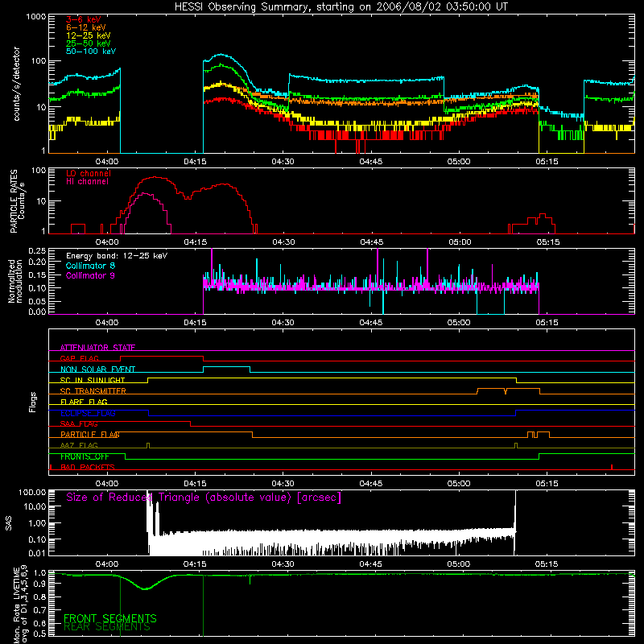The image size is (644, 644).
Task: Click the 100.00 SAS tick value
Action: click(x=32, y=493)
